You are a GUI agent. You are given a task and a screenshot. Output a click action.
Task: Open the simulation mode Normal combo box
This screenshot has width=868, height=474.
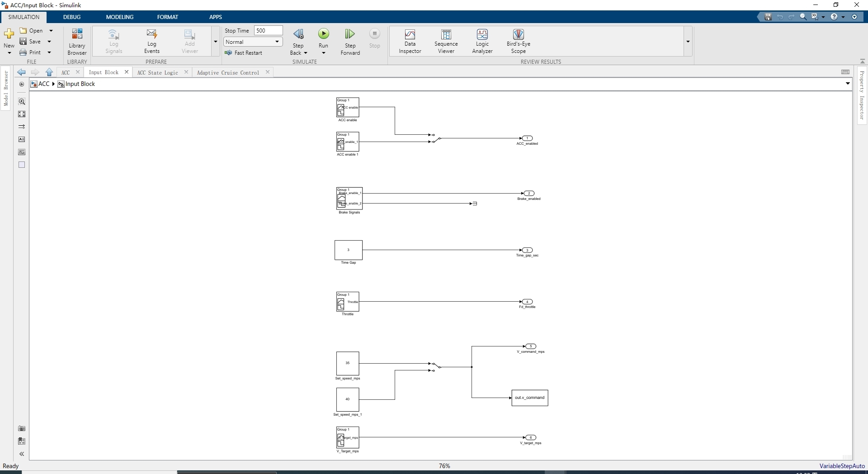(x=253, y=42)
